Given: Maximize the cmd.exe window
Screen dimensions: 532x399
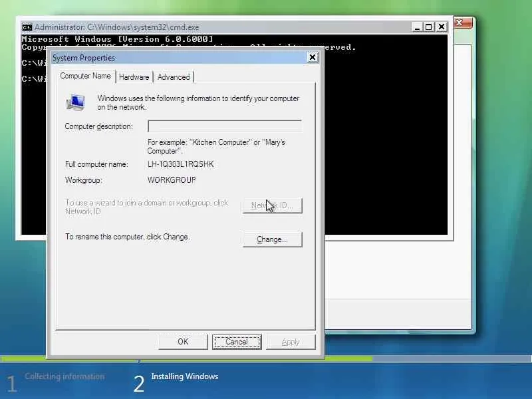Looking at the screenshot, I should (429, 27).
